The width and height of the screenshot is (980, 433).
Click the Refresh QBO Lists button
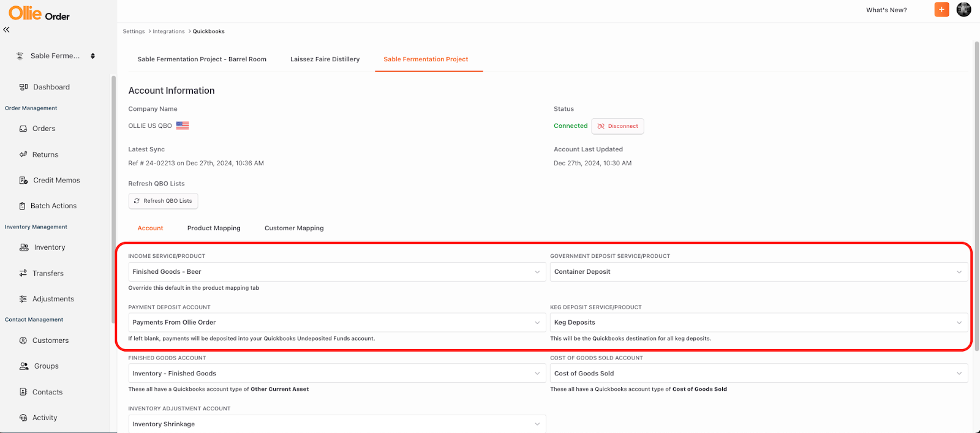[163, 201]
